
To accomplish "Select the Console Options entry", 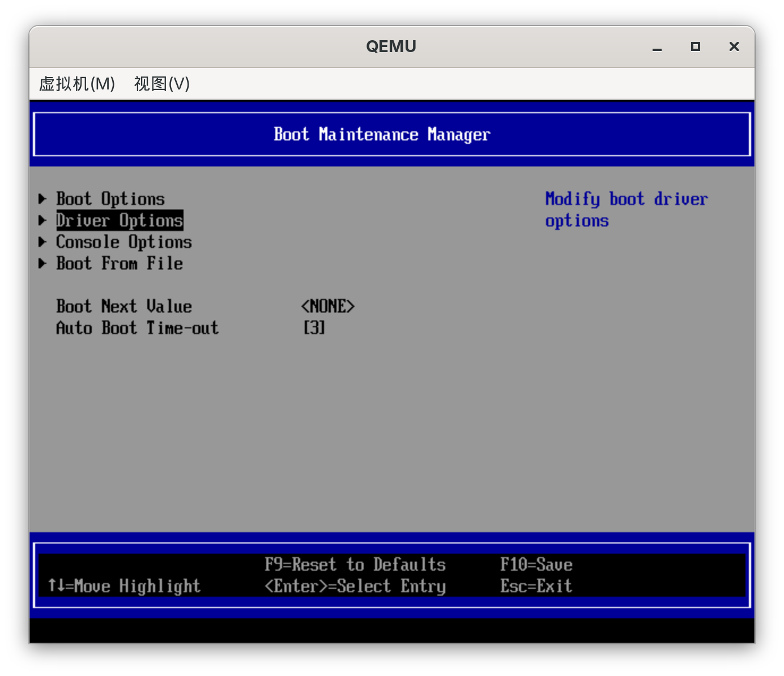I will [x=124, y=242].
